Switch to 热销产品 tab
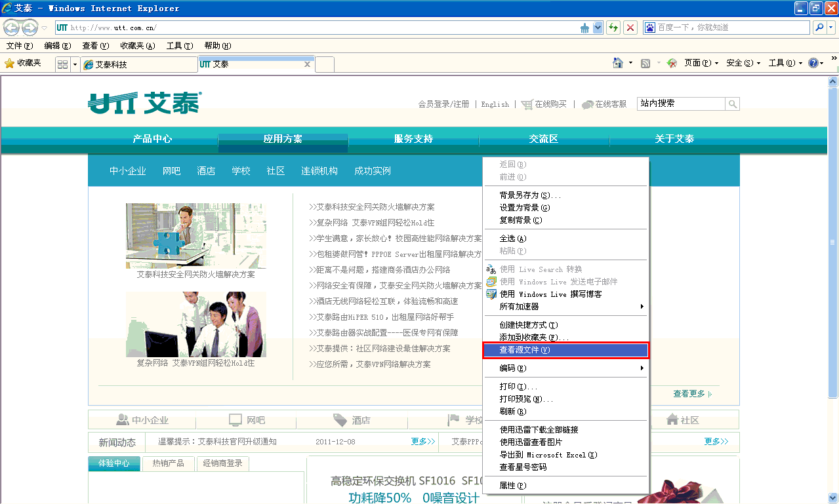The width and height of the screenshot is (839, 504). tap(169, 463)
